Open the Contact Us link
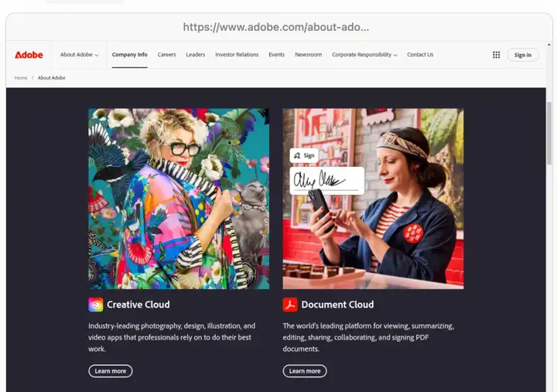 [420, 55]
